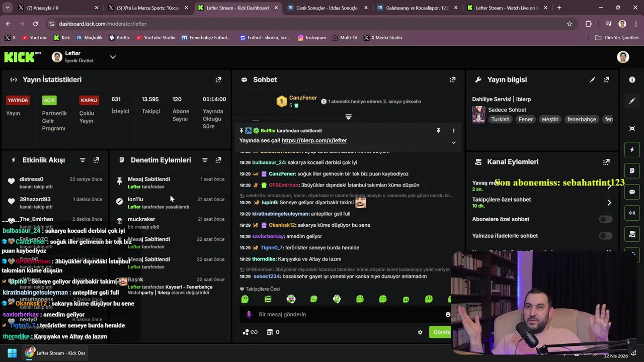This screenshot has height=362, width=644.
Task: Toggle the document moderation widget in sidebar
Action: [632, 171]
